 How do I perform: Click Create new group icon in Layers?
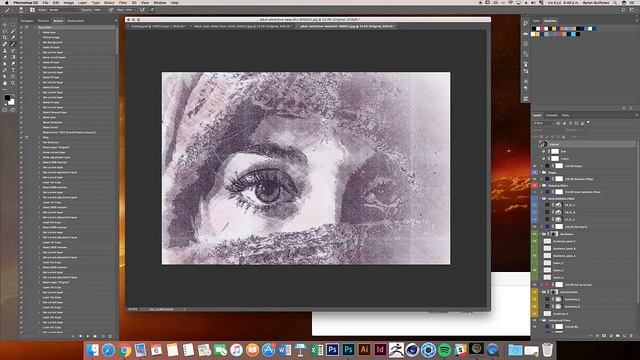[618, 336]
